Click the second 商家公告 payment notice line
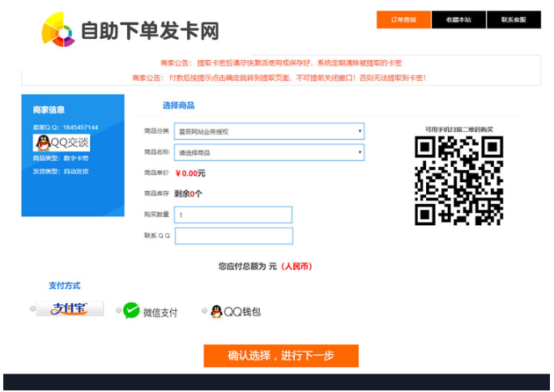This screenshot has width=554, height=392. pyautogui.click(x=279, y=78)
